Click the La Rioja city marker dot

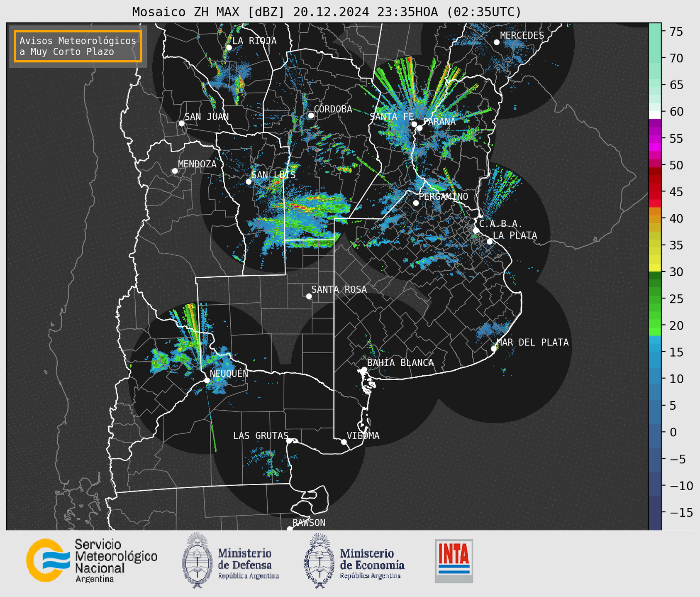(x=229, y=48)
